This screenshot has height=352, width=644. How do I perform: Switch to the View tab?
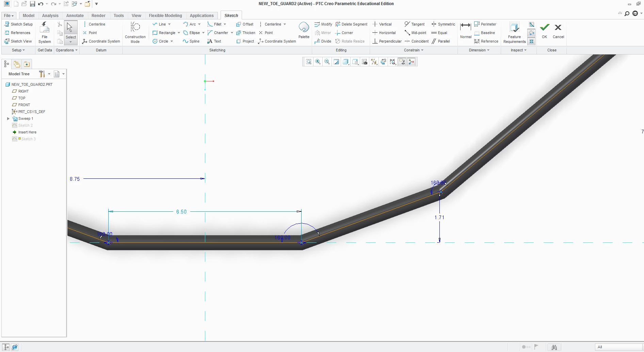point(136,15)
